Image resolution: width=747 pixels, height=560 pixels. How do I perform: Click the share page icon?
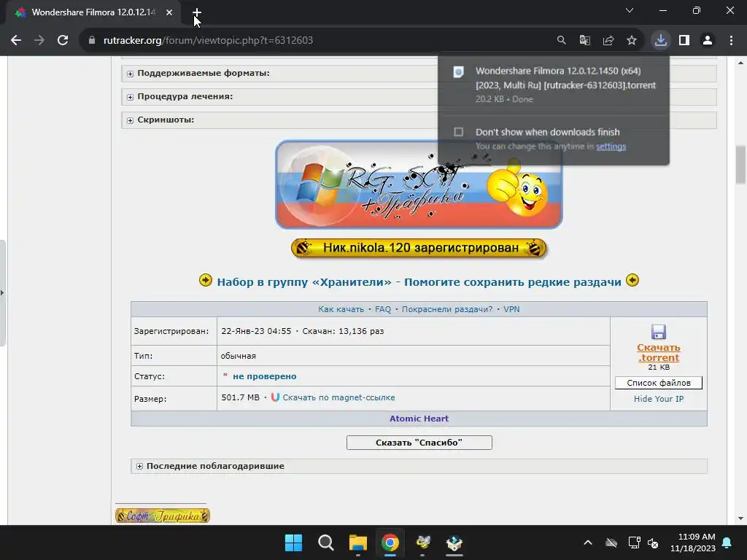tap(608, 41)
